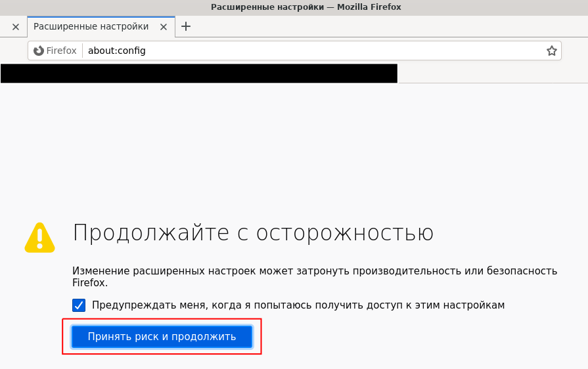The height and width of the screenshot is (369, 588).
Task: Close the Расширенные настройки tab
Action: (164, 27)
